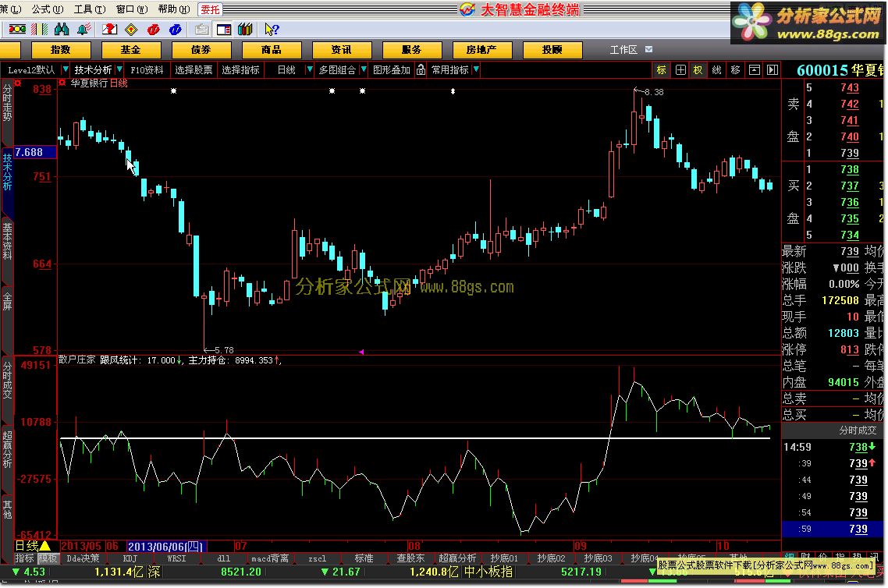Click the 债券 yellow button
This screenshot has width=888, height=588.
201,50
